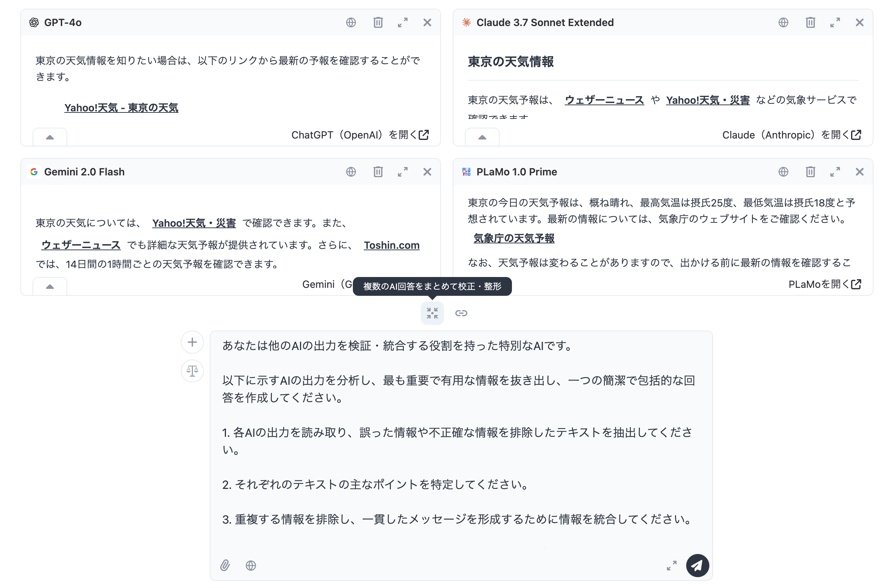This screenshot has height=588, width=893.
Task: Close the GPT-4o panel
Action: pyautogui.click(x=427, y=22)
